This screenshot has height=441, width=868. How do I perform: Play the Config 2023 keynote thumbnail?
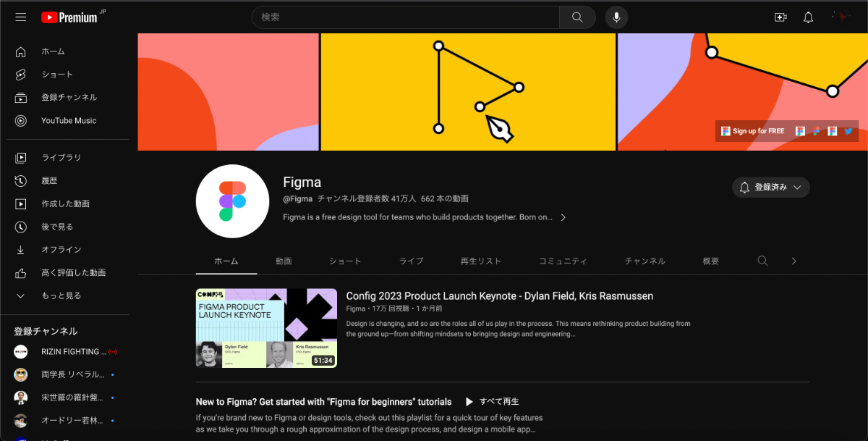coord(266,328)
